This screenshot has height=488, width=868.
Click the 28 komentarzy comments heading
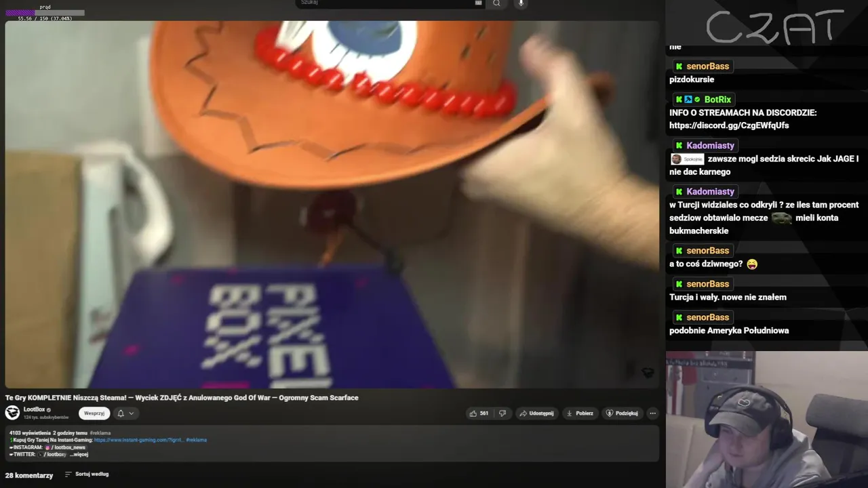(x=29, y=475)
